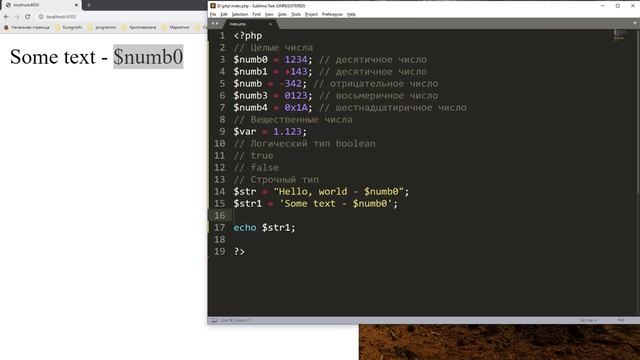
Task: Close the localhost:4000 browser tab
Action: pyautogui.click(x=76, y=5)
